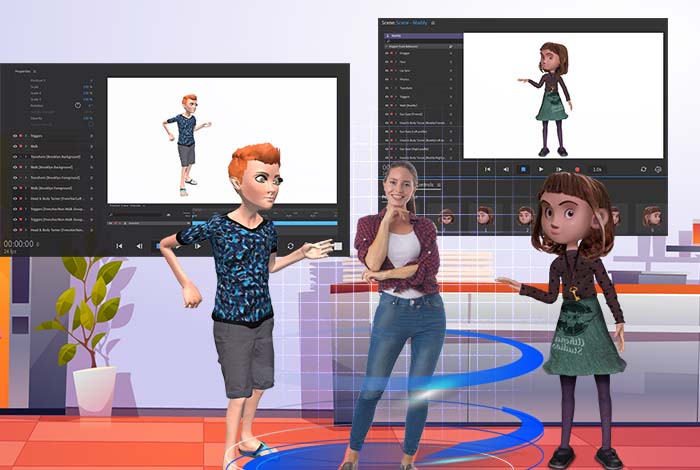Click the circle icon on the Dragger row
The height and width of the screenshot is (470, 700).
tap(451, 53)
